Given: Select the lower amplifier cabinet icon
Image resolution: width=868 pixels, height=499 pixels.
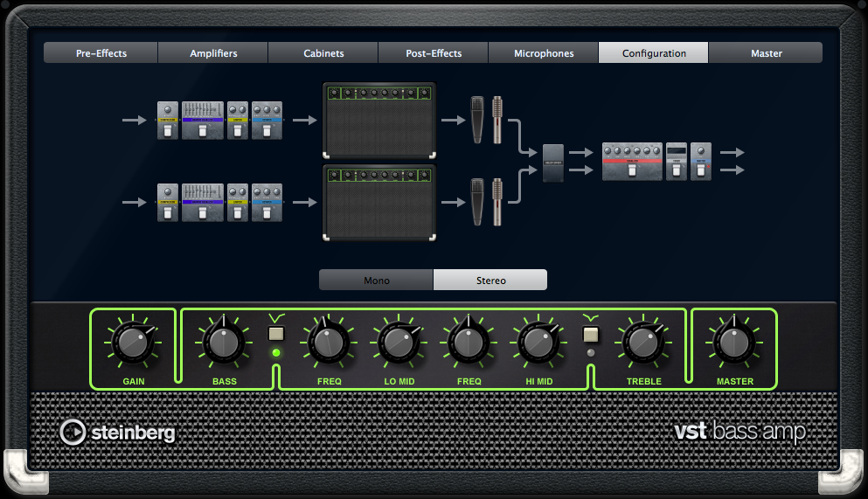Looking at the screenshot, I should coord(379,203).
